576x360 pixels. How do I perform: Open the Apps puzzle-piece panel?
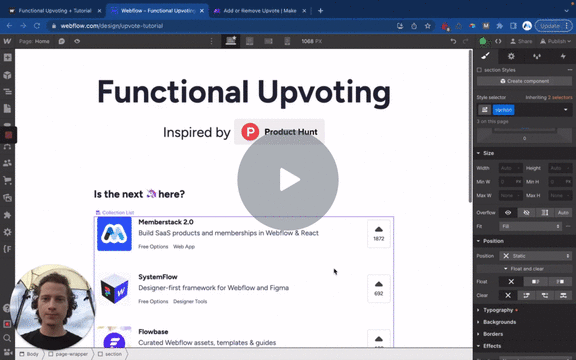tap(7, 215)
